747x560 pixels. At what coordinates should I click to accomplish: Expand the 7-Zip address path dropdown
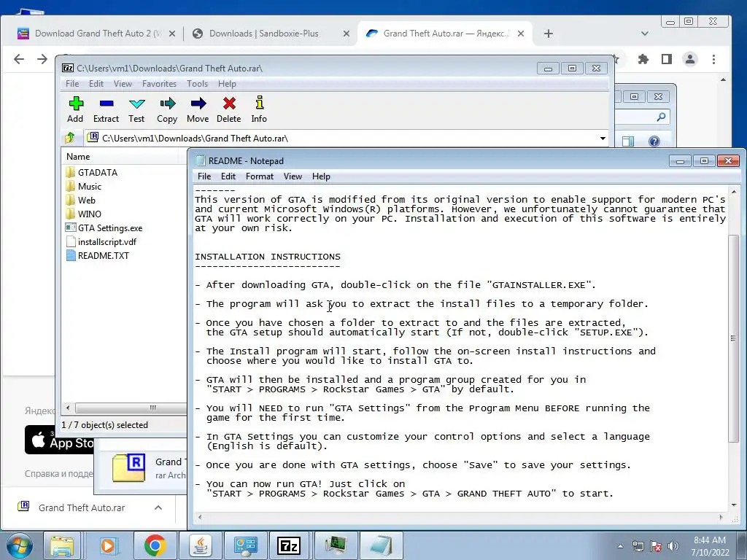(x=603, y=138)
